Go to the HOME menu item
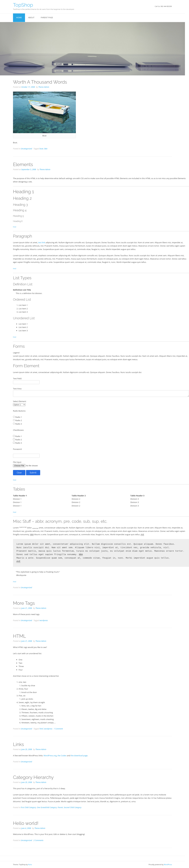 (19, 17)
